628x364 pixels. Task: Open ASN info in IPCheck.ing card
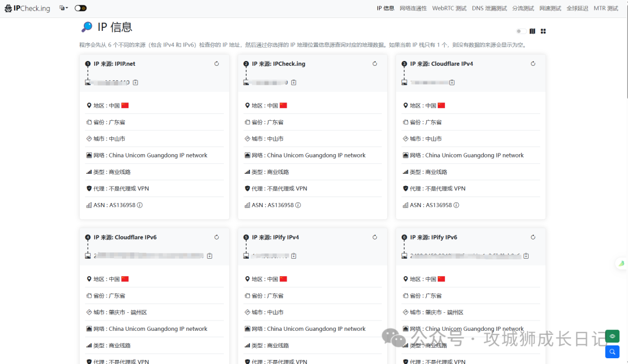[x=298, y=205]
